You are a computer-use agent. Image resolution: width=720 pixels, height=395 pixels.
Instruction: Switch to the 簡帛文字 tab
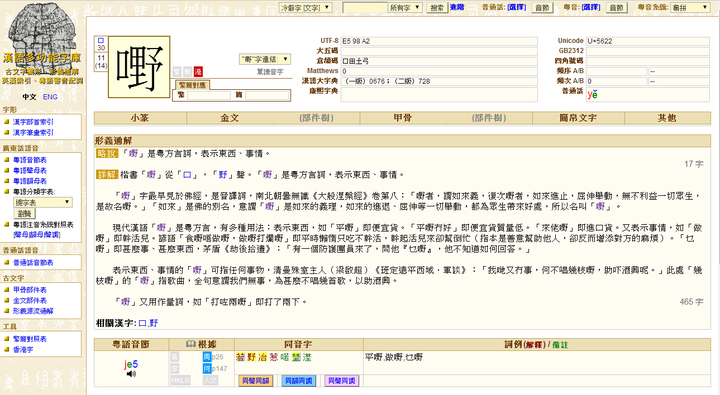[x=578, y=118]
